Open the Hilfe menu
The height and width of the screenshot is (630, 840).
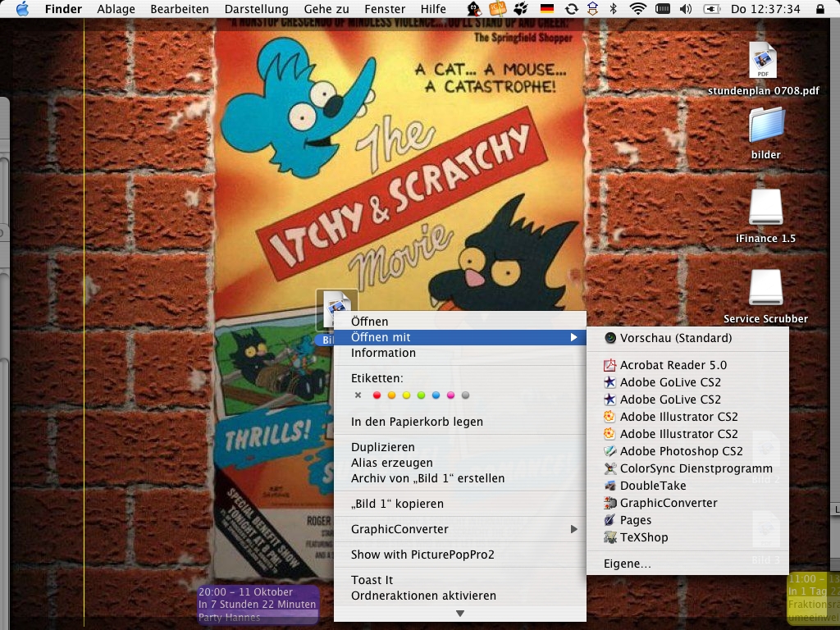(x=433, y=8)
